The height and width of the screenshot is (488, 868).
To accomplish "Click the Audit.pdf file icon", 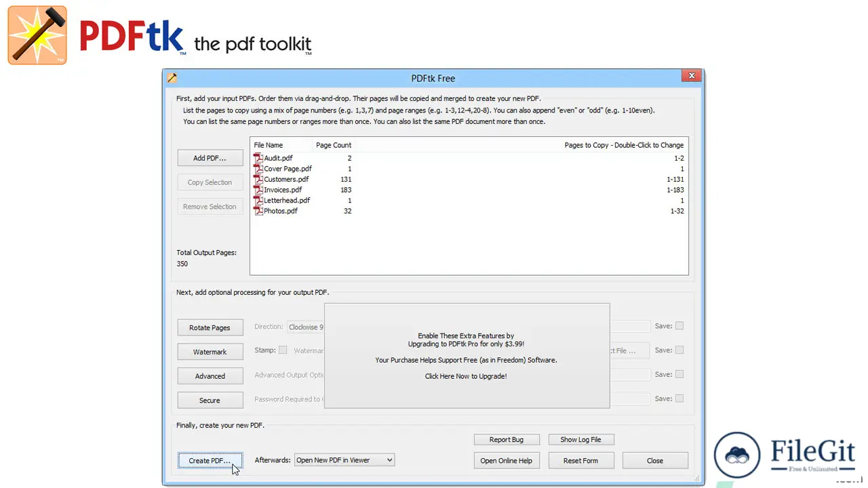I will pyautogui.click(x=258, y=158).
